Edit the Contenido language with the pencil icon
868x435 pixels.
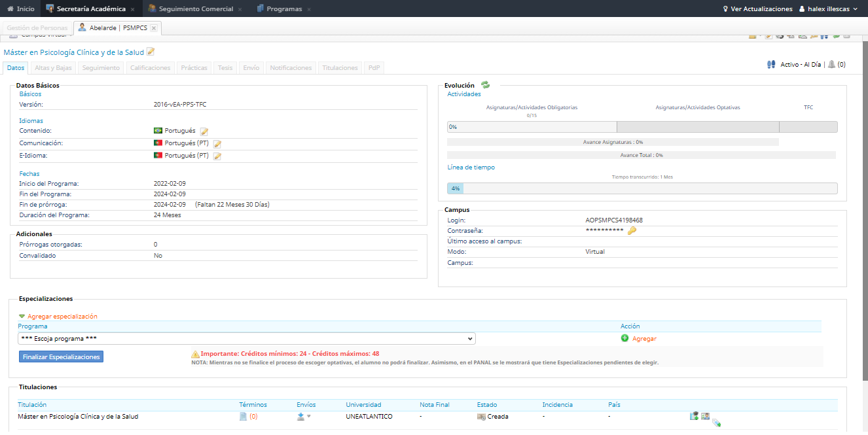(x=204, y=131)
